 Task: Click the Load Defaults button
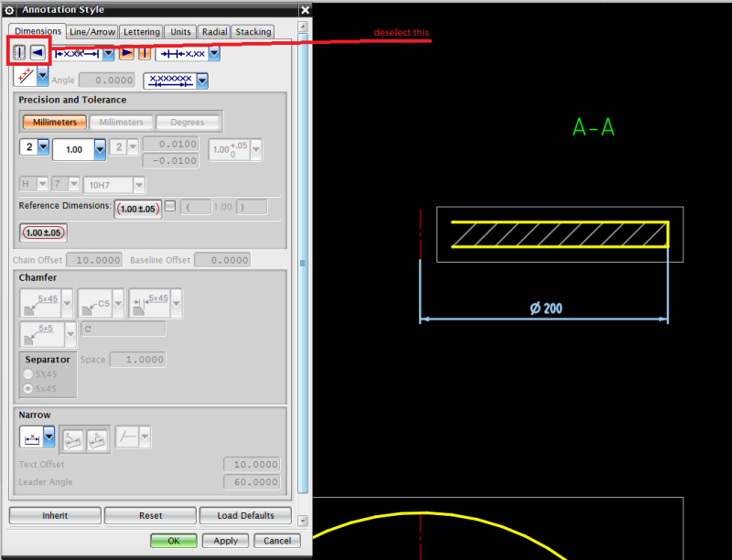(x=245, y=516)
